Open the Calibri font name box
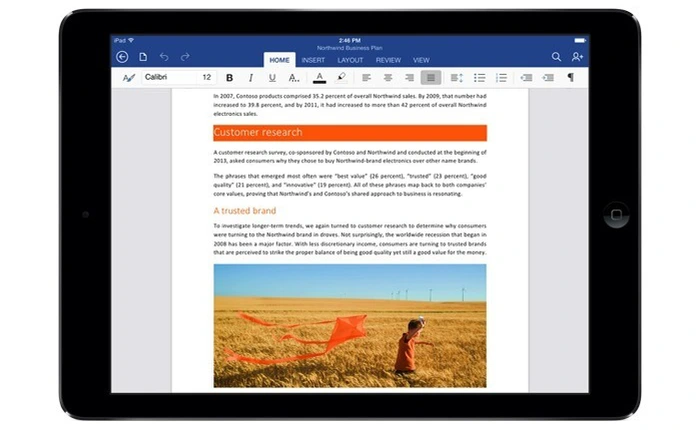700x430 pixels. point(169,77)
